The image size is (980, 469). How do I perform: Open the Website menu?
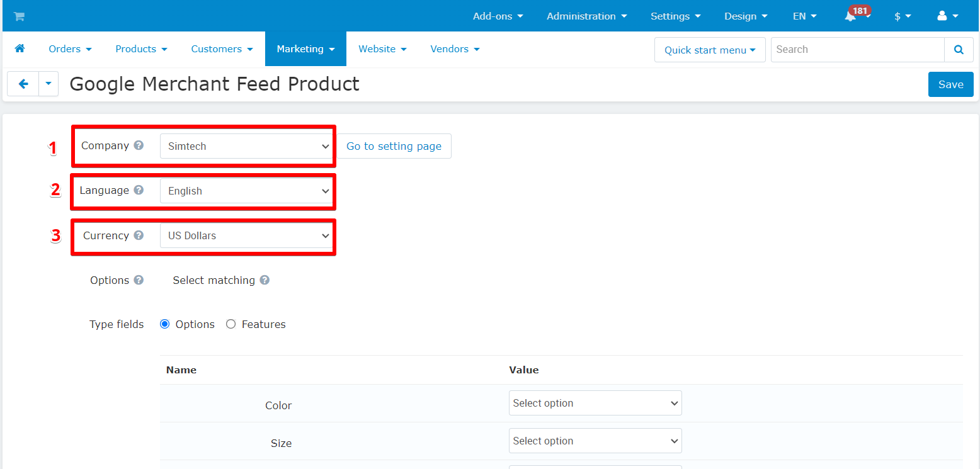[382, 48]
